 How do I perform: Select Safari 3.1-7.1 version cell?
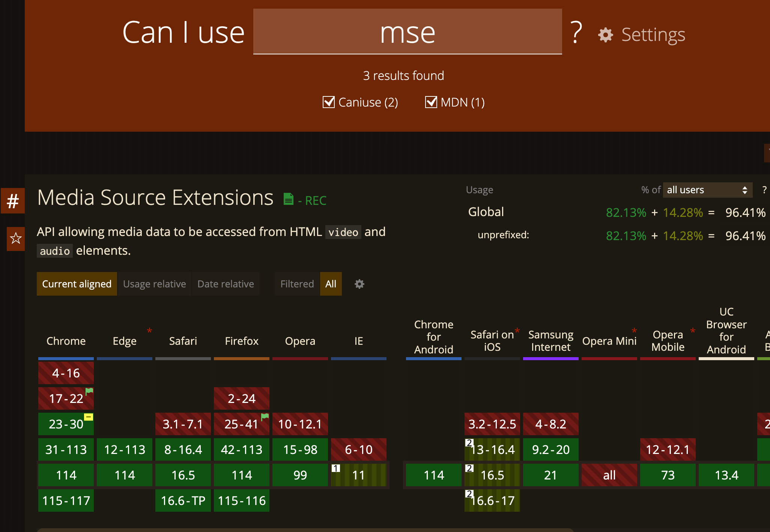point(183,424)
